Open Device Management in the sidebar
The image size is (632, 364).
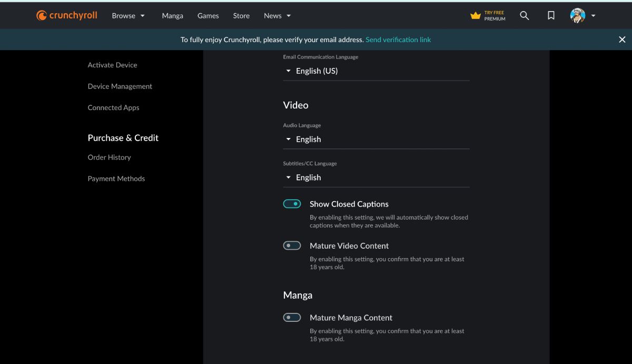coord(120,86)
